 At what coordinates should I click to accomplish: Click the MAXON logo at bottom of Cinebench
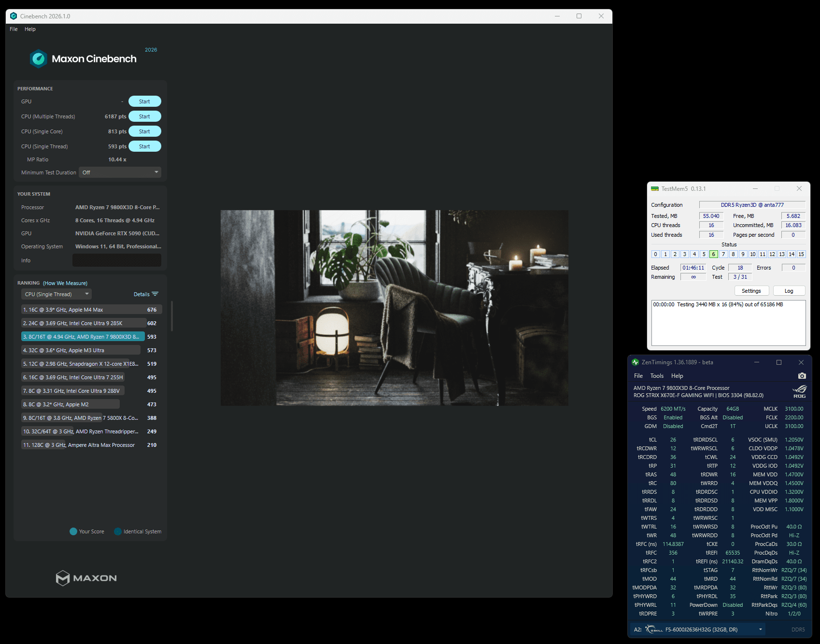click(x=86, y=578)
